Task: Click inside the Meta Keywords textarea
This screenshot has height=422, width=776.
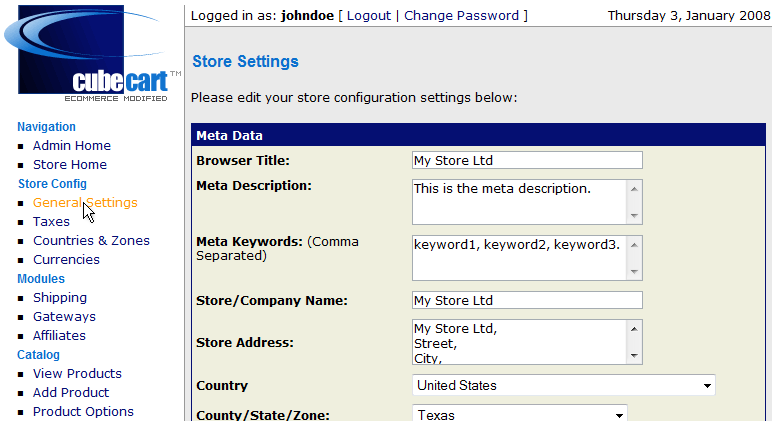Action: click(x=520, y=258)
